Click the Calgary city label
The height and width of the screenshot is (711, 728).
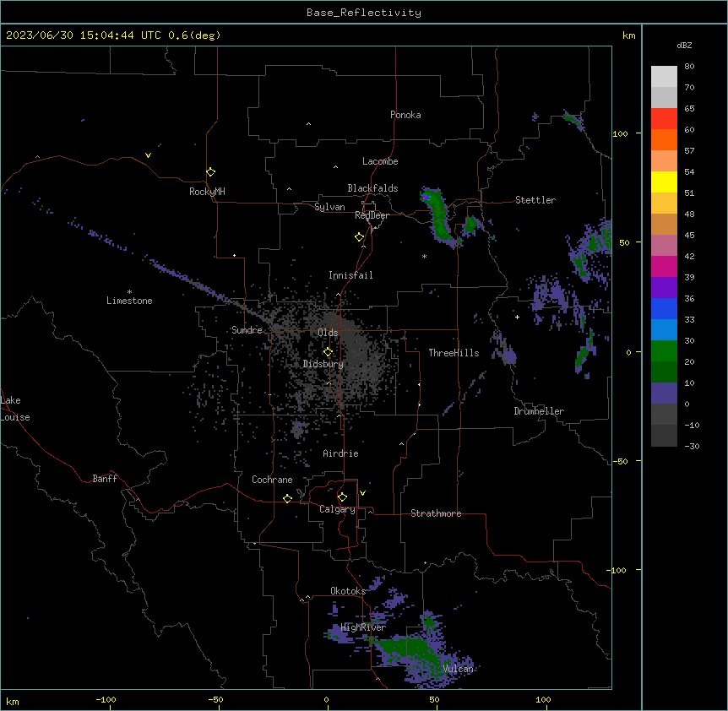click(337, 509)
